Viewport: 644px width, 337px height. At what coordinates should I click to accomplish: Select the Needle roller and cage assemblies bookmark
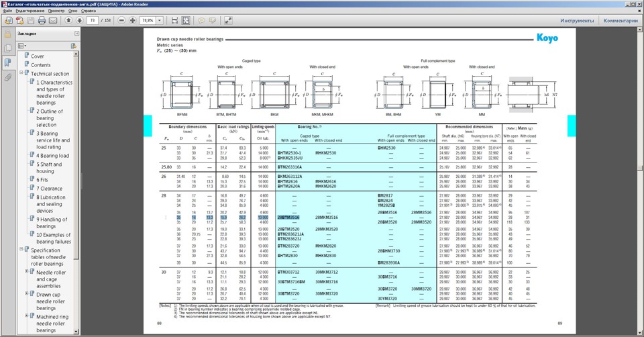(x=51, y=279)
